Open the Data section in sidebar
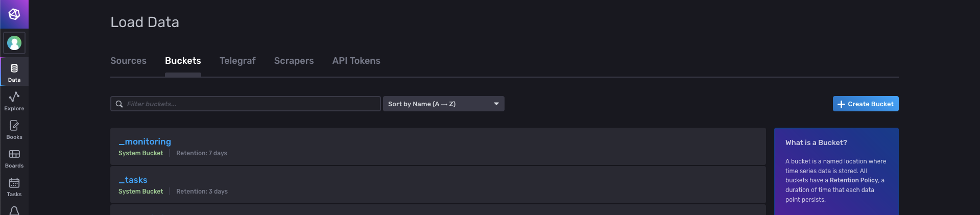This screenshot has height=215, width=980. [x=14, y=72]
